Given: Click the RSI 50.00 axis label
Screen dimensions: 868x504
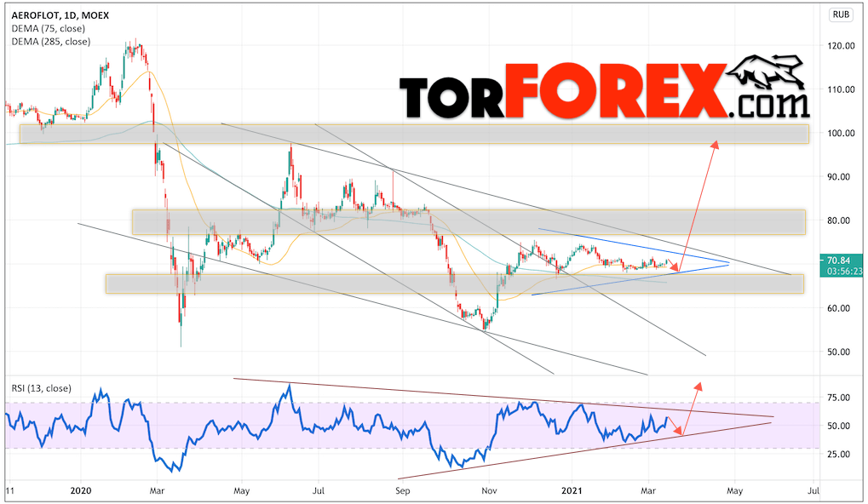Looking at the screenshot, I should pos(838,426).
